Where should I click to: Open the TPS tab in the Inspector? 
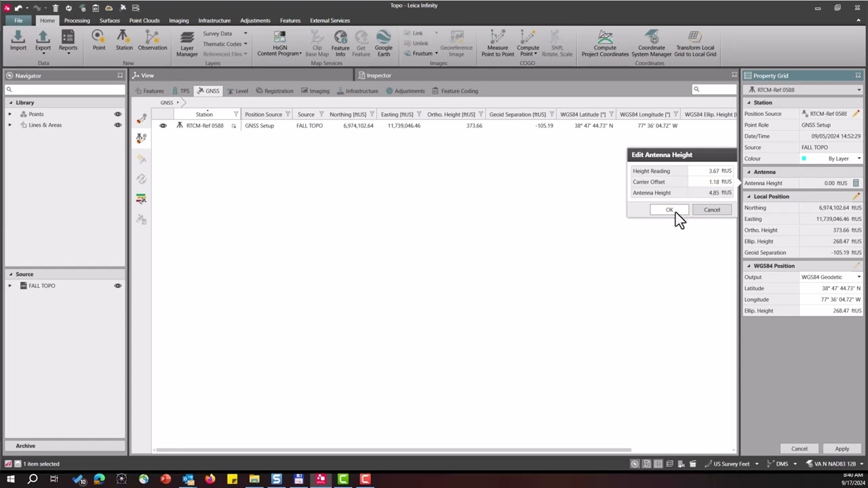pos(180,91)
